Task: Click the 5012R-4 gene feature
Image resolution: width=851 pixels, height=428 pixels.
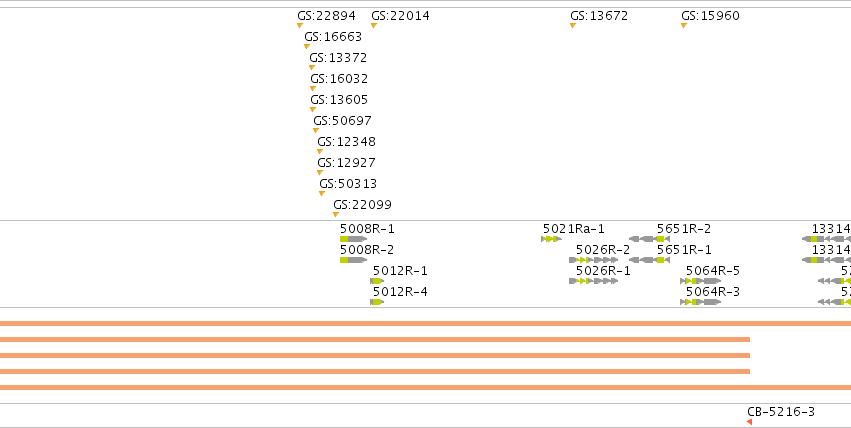Action: (x=377, y=302)
